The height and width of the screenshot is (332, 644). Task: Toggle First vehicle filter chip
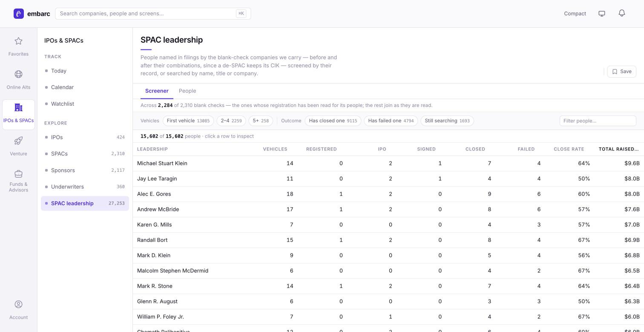coord(188,121)
